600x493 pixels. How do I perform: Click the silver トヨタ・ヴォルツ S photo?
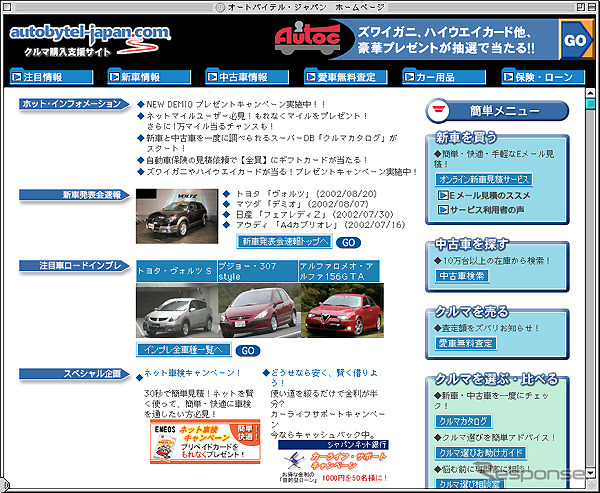tap(177, 310)
